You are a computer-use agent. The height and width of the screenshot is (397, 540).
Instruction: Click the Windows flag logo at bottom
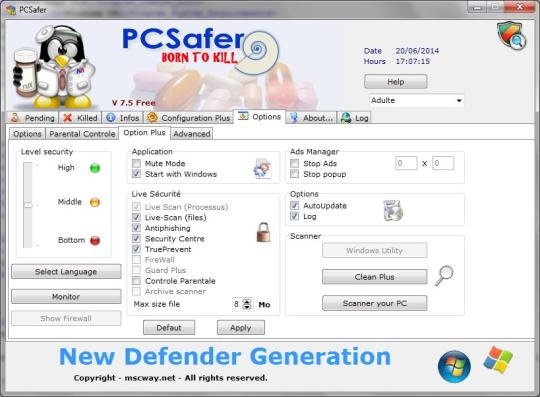point(498,360)
